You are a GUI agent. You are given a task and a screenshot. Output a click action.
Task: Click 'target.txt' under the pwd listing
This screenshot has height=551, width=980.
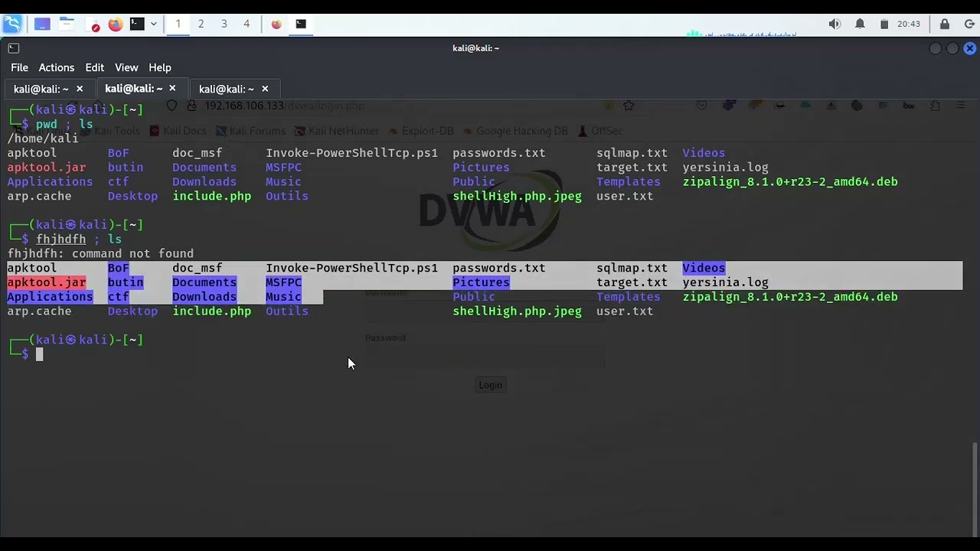632,168
